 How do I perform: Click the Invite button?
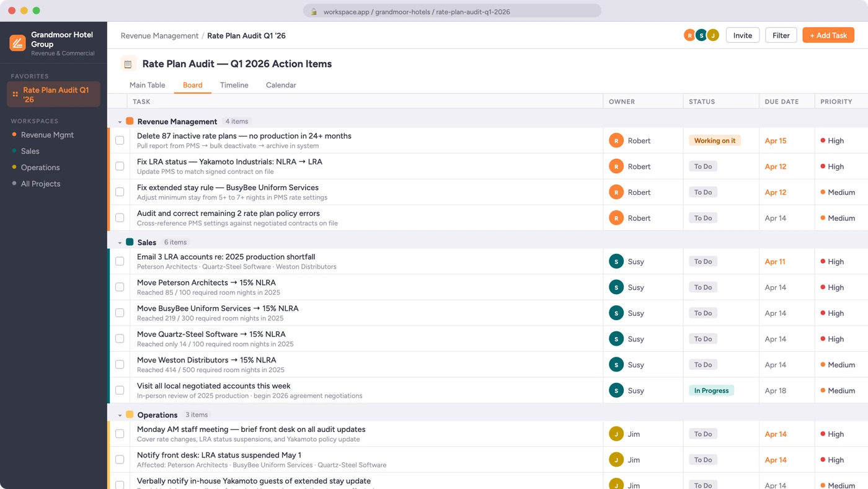(742, 35)
